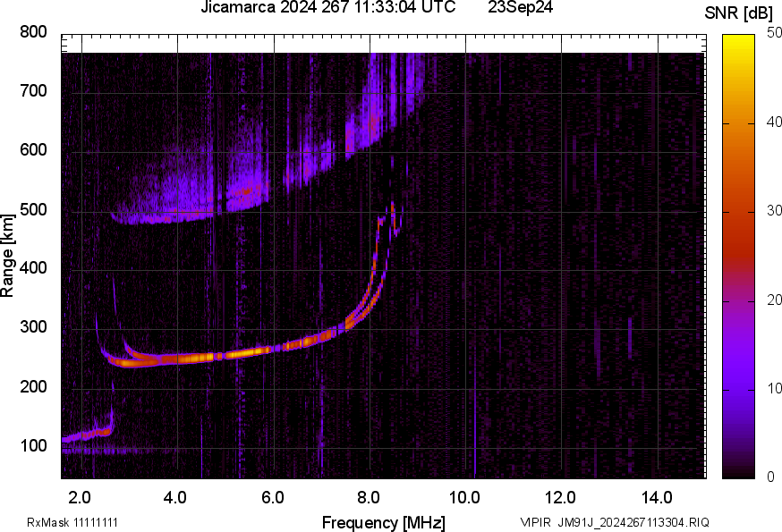Click the '10' colorbar tick label
Screen dimensions: 782x532
pos(774,388)
